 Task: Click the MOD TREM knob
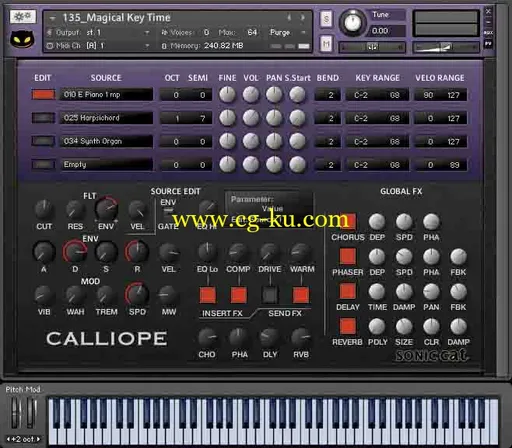[x=106, y=295]
